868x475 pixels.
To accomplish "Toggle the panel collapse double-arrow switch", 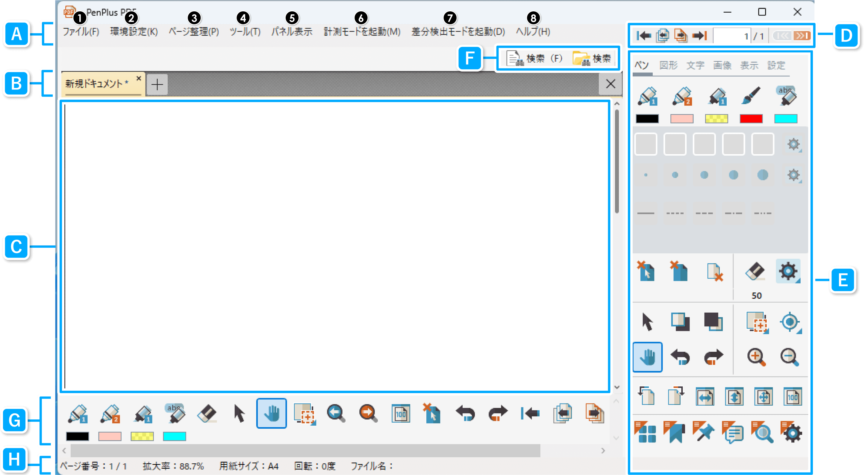I will point(792,36).
